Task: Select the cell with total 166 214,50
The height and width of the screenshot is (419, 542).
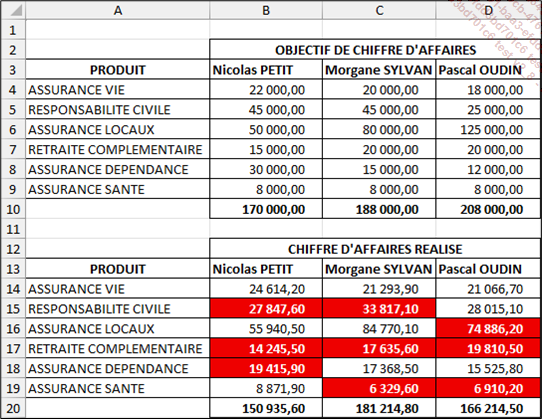Action: click(488, 408)
